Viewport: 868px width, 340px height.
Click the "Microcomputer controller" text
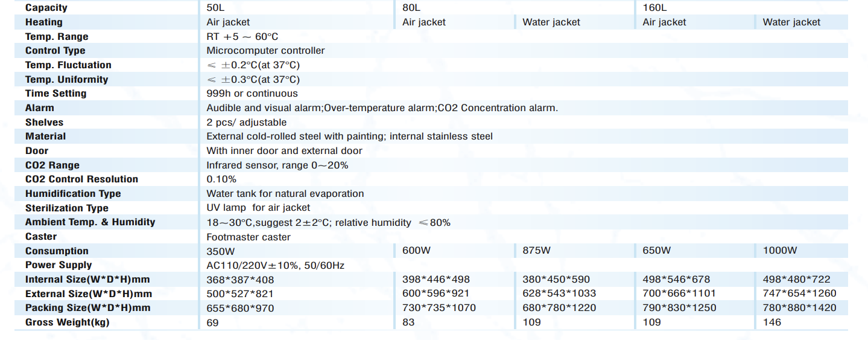point(265,51)
